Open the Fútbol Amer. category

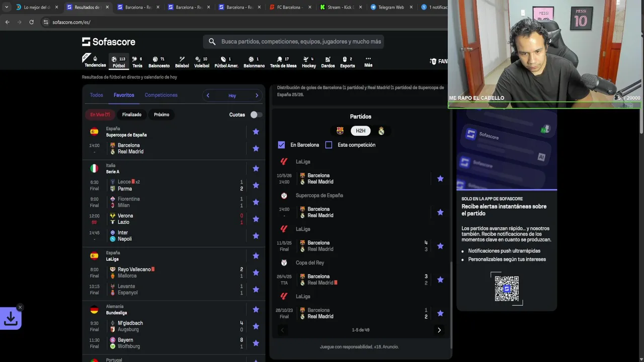tap(226, 61)
